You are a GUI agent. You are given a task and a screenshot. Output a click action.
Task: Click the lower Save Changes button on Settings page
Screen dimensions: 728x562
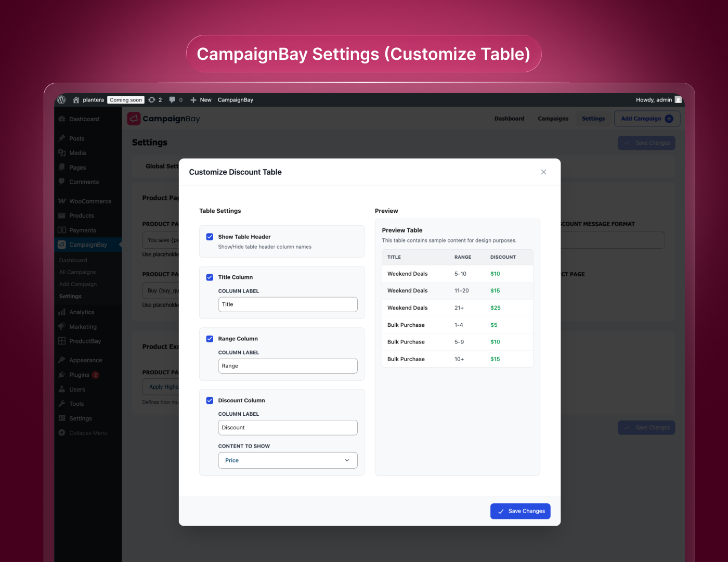pos(646,428)
